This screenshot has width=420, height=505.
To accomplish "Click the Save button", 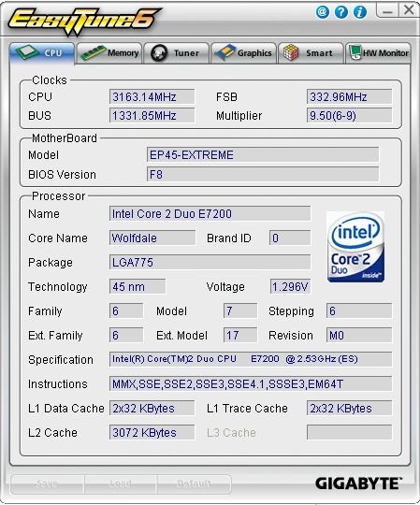I will click(x=48, y=483).
